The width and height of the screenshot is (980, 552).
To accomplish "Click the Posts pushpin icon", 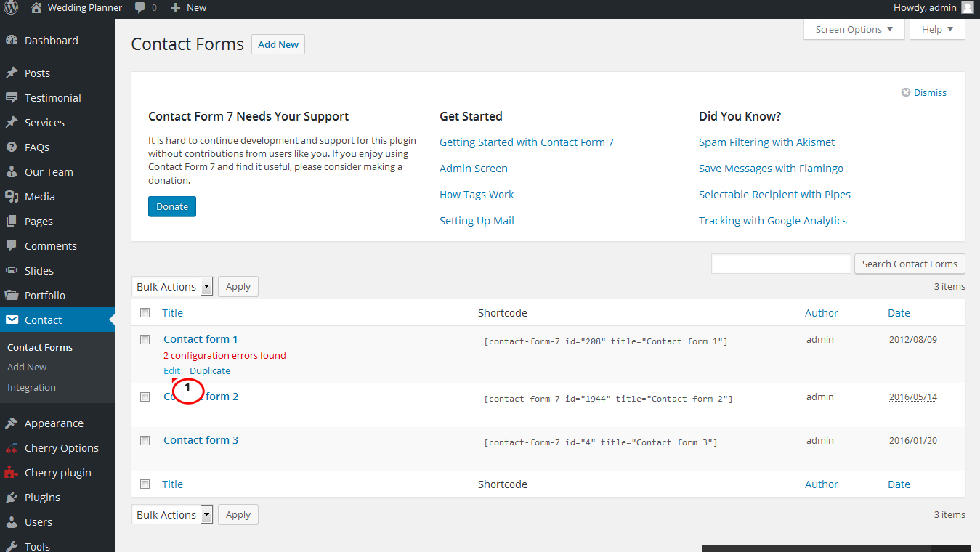I will click(x=12, y=73).
